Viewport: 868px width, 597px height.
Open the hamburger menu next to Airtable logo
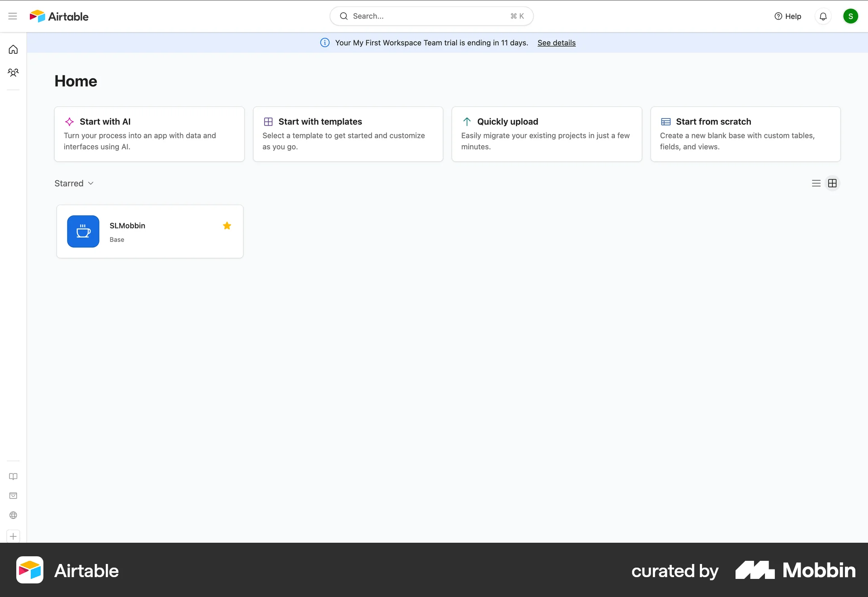(13, 16)
